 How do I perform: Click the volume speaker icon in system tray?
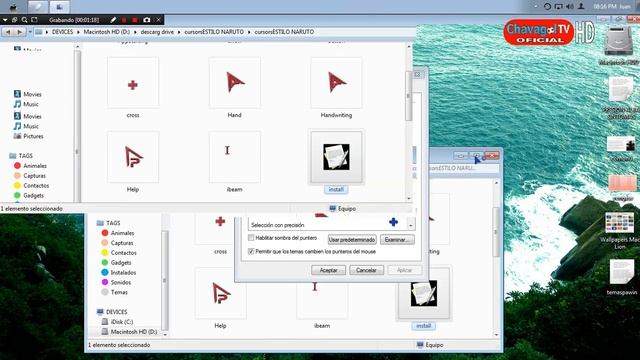[570, 7]
